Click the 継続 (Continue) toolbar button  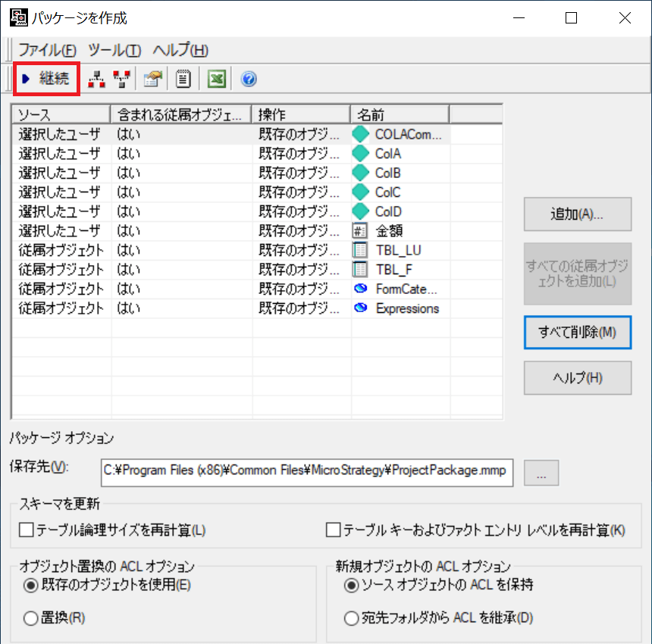click(45, 78)
